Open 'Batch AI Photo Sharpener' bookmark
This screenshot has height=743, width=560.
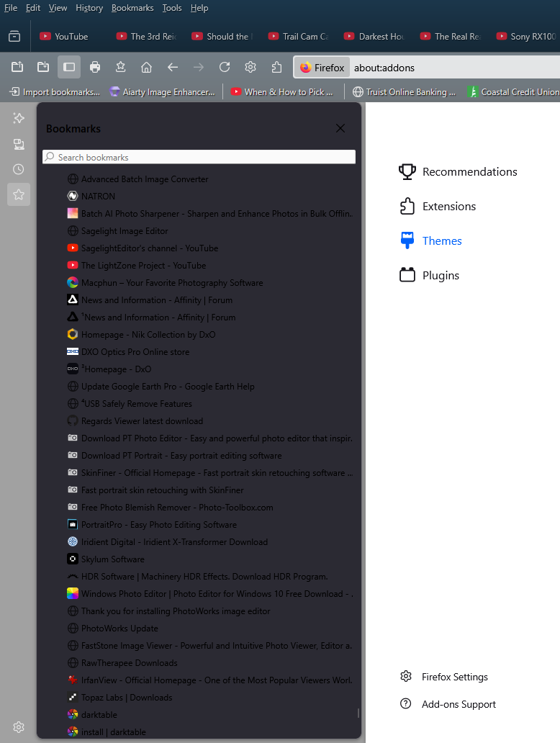point(209,214)
